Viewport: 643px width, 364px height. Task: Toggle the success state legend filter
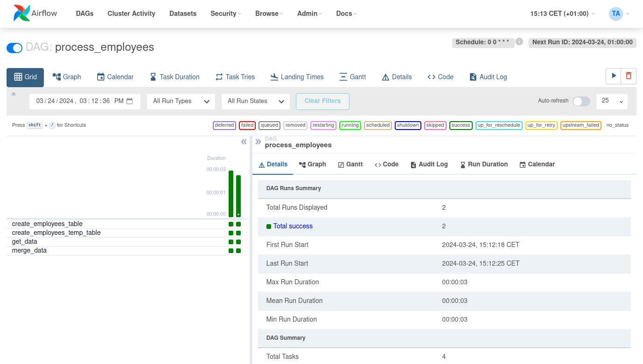click(461, 125)
